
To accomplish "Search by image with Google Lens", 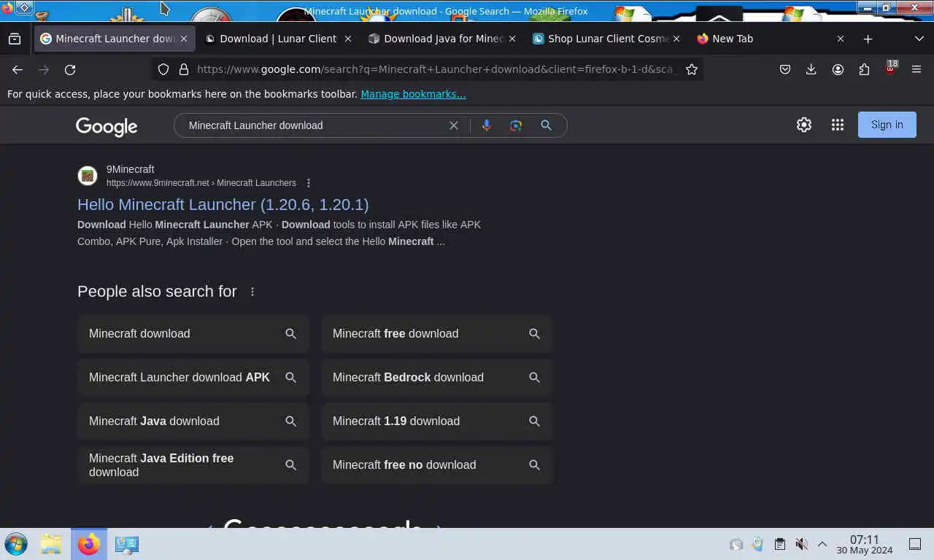I will point(516,125).
